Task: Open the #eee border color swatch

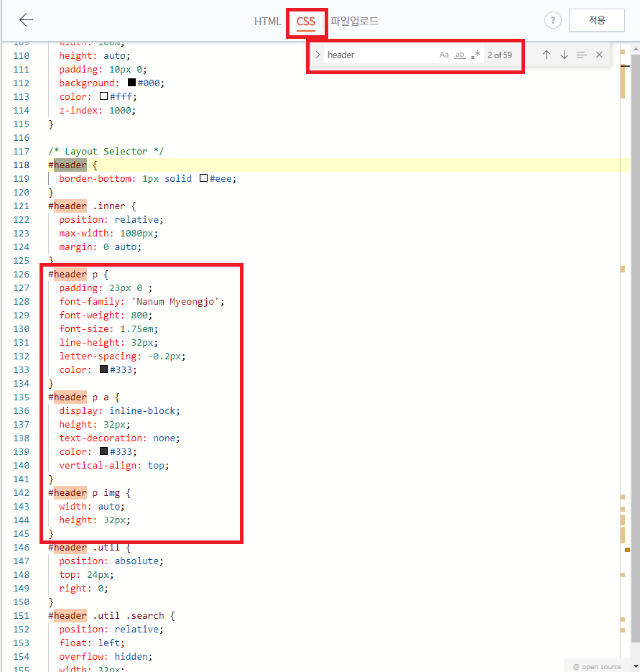Action: pos(203,178)
